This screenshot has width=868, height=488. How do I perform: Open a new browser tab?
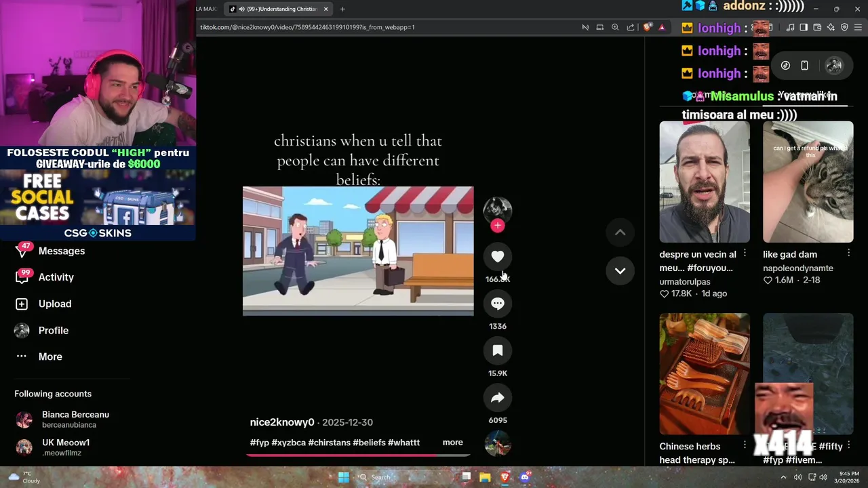342,9
